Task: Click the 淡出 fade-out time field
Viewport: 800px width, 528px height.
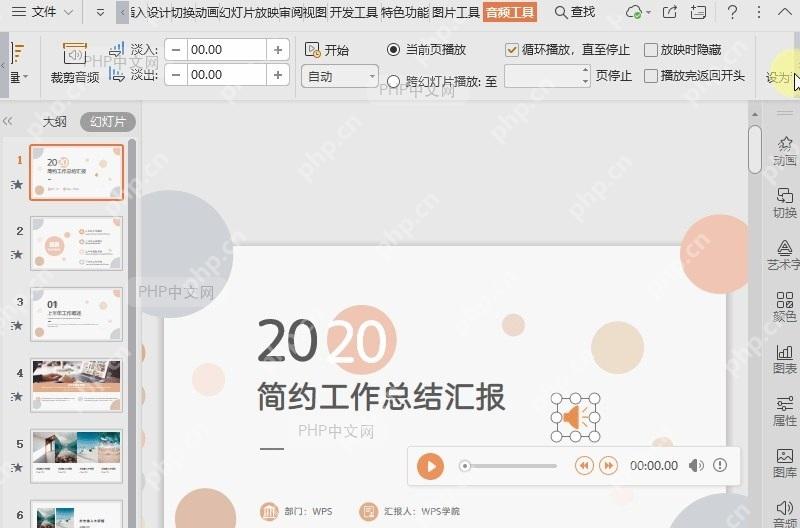Action: (227, 74)
